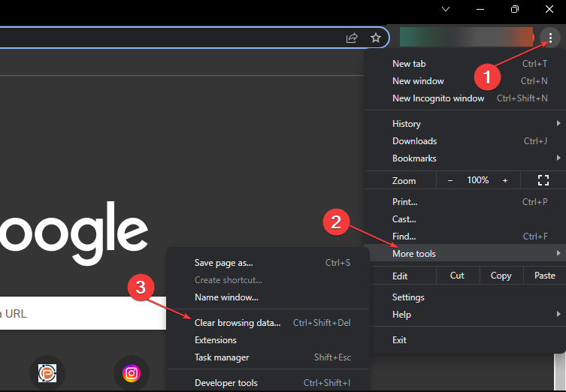Toggle fullscreen mode icon beside Zoom
This screenshot has height=392, width=566.
pos(543,180)
